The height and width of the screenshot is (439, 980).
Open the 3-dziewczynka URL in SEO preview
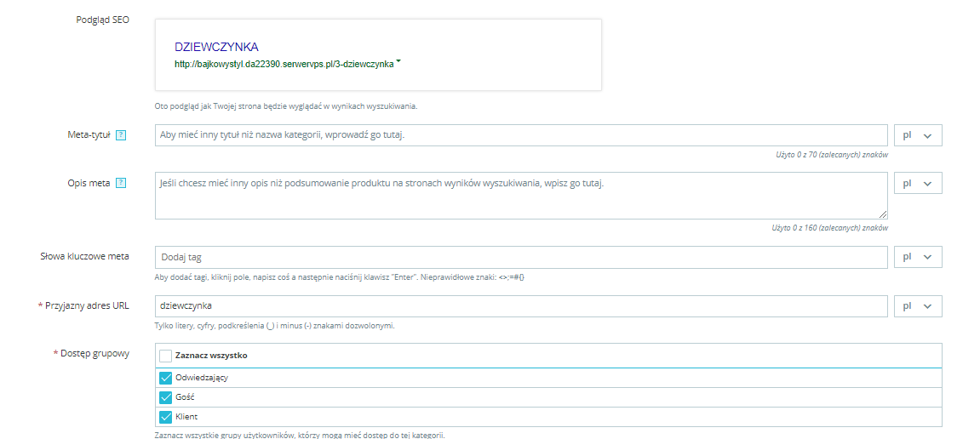coord(283,64)
